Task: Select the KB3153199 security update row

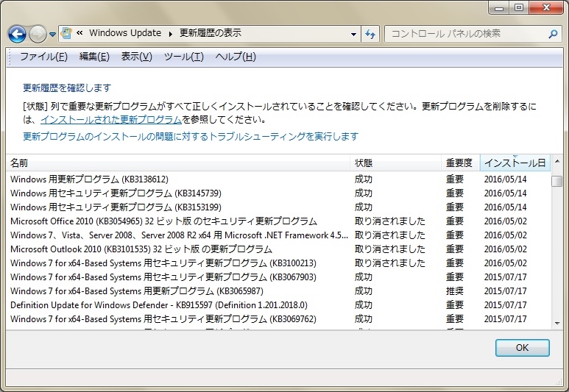Action: point(278,207)
